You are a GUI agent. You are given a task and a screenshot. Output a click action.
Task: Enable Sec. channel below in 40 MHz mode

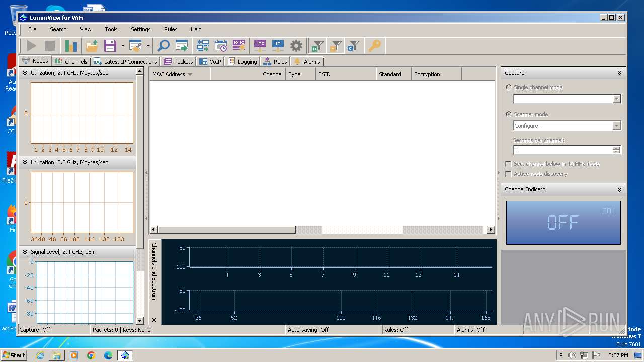tap(508, 164)
